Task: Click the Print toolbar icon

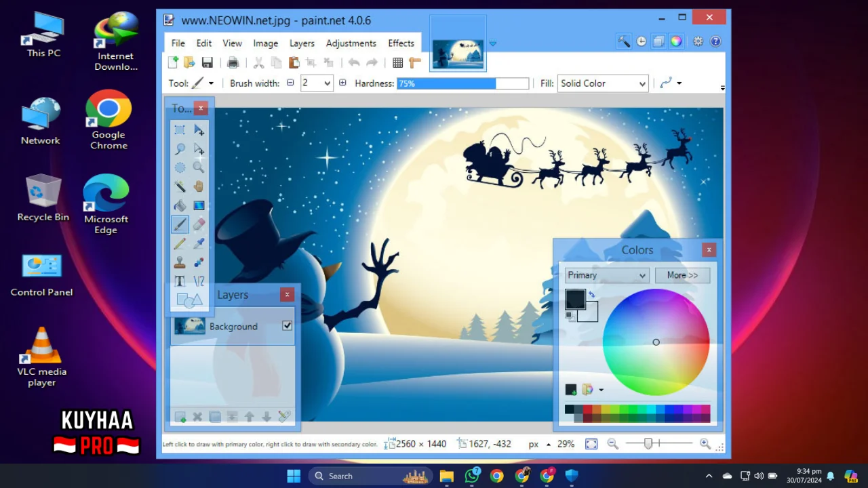Action: [x=233, y=62]
